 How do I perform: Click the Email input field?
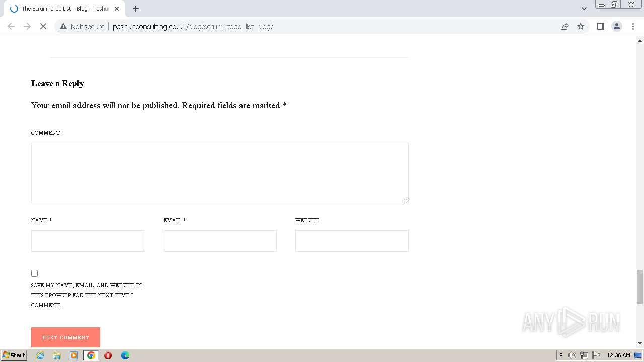pos(220,241)
